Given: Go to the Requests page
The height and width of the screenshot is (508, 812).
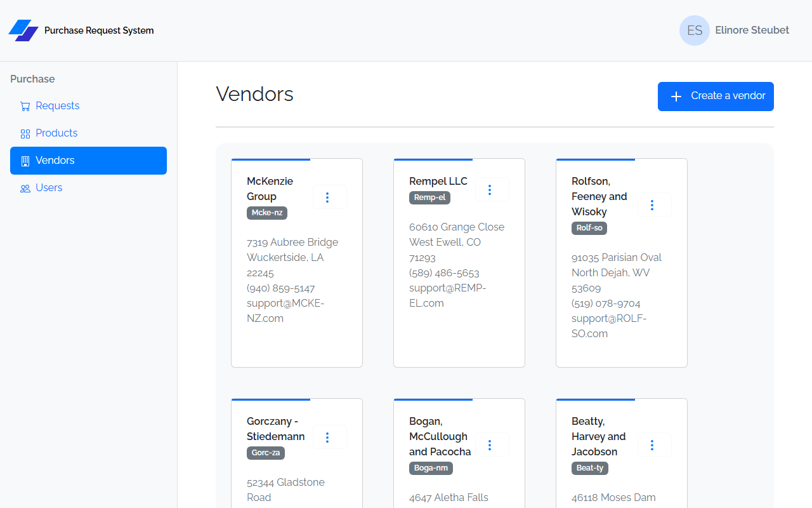Looking at the screenshot, I should (88, 106).
